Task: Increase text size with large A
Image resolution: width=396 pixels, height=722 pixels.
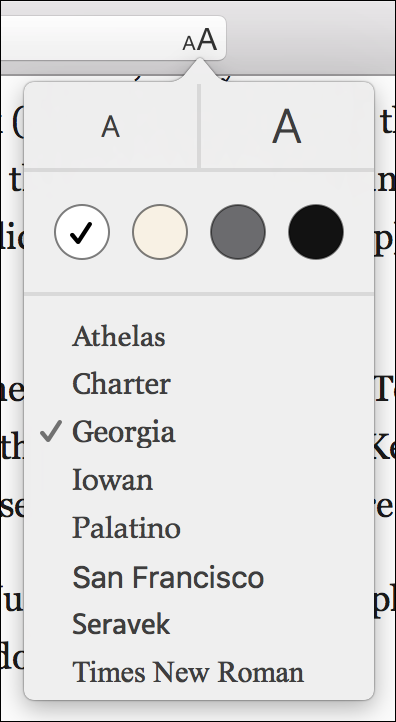Action: (287, 126)
